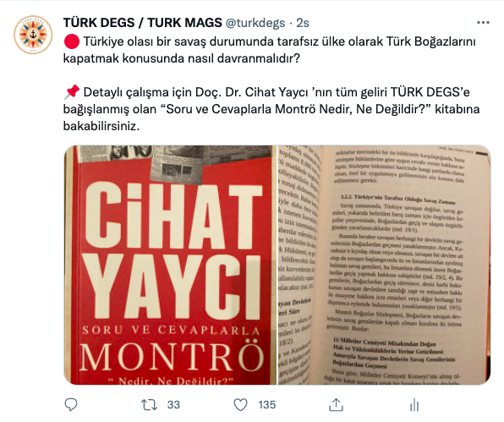Click the @turkdegs handle
The image size is (504, 422).
[x=255, y=23]
